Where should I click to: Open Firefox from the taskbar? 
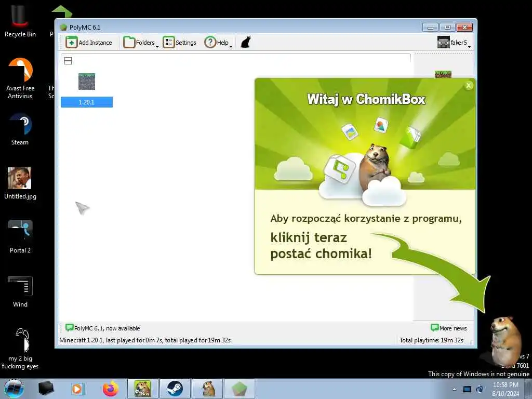pyautogui.click(x=111, y=389)
